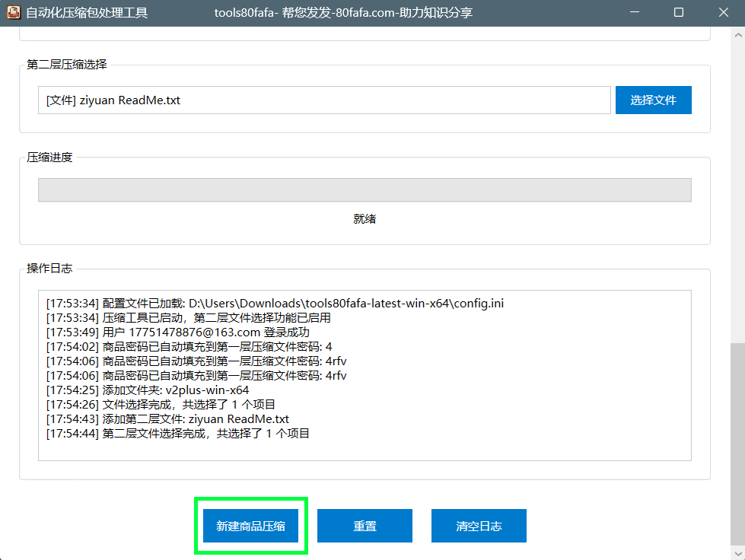Maximize the application window
The image size is (745, 560).
[x=679, y=13]
